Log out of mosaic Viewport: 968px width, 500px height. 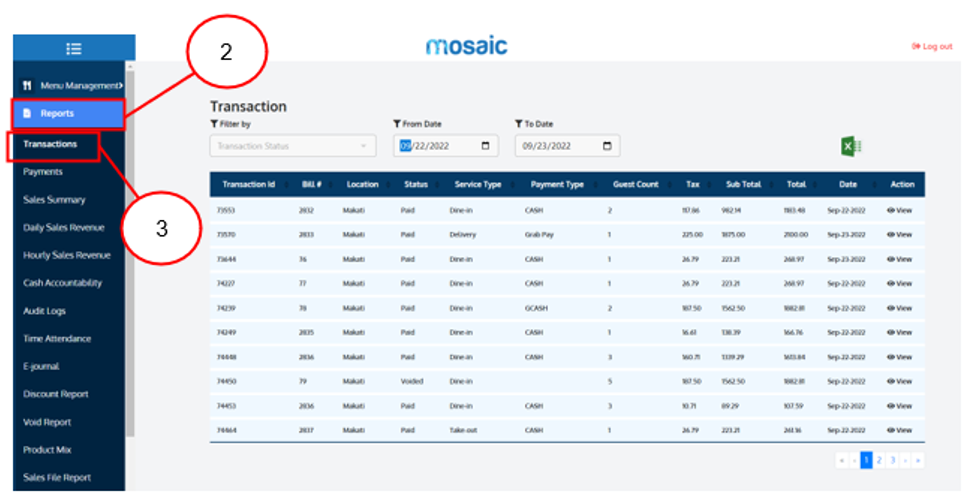point(932,46)
